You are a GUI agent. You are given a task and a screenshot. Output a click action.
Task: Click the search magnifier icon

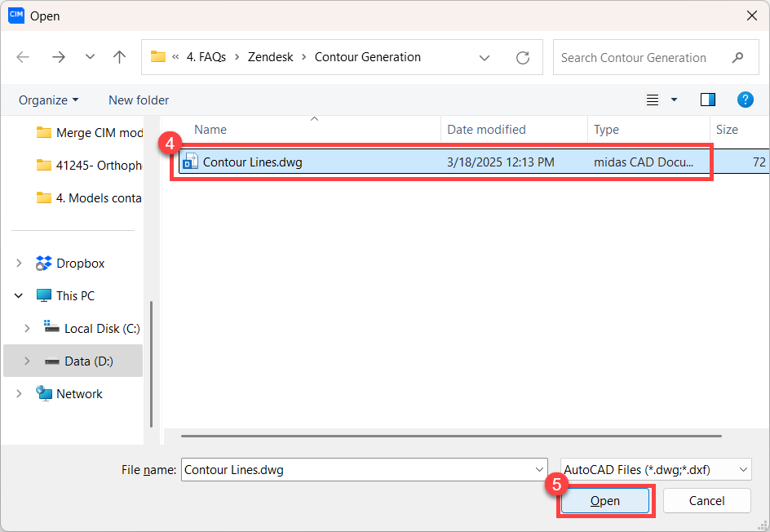(x=737, y=57)
